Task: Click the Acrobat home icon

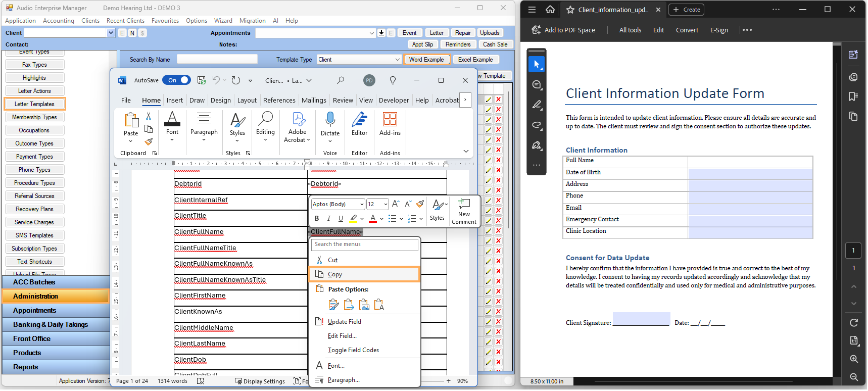Action: click(550, 10)
